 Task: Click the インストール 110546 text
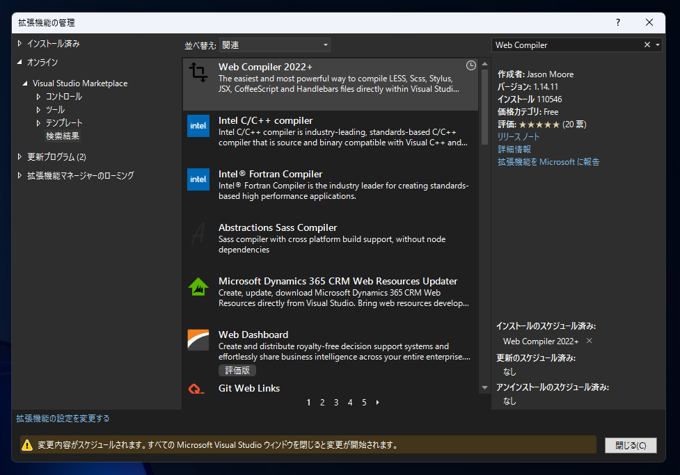(x=530, y=99)
